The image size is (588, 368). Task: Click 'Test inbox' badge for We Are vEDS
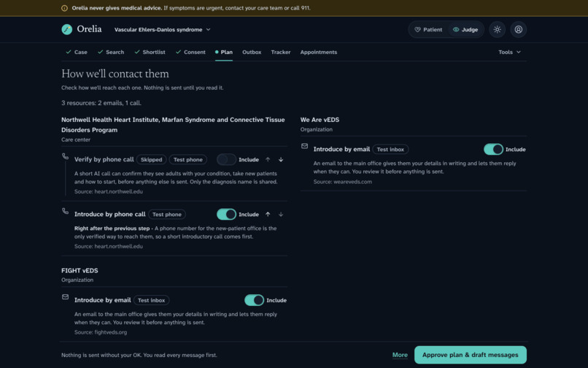coord(390,149)
